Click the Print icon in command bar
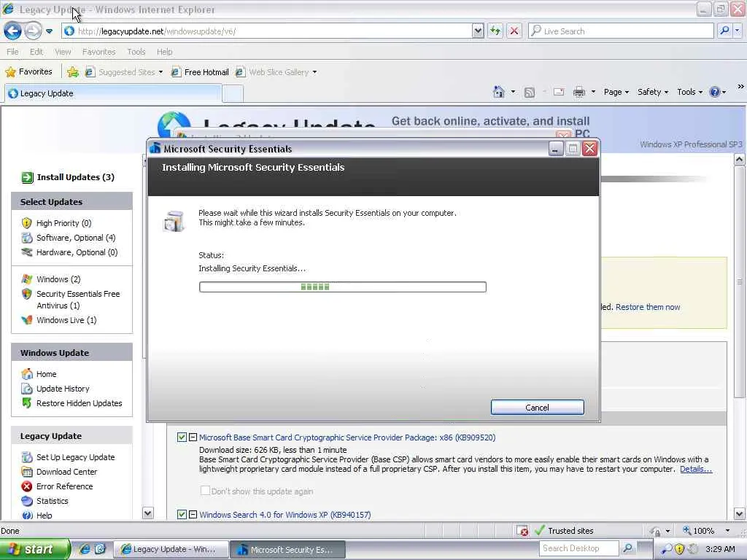The height and width of the screenshot is (560, 747). coord(578,92)
